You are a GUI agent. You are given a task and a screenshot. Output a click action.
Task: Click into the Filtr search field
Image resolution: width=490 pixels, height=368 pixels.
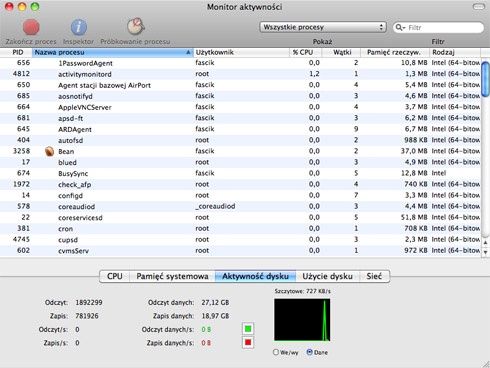[x=438, y=27]
